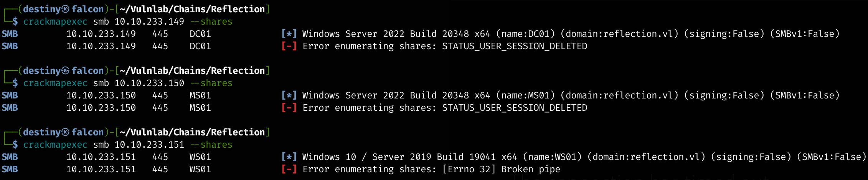Viewport: 868px width, 180px height.
Task: Click STATUS_USER_SESSION_DELETED on the DC01 error line
Action: [515, 46]
